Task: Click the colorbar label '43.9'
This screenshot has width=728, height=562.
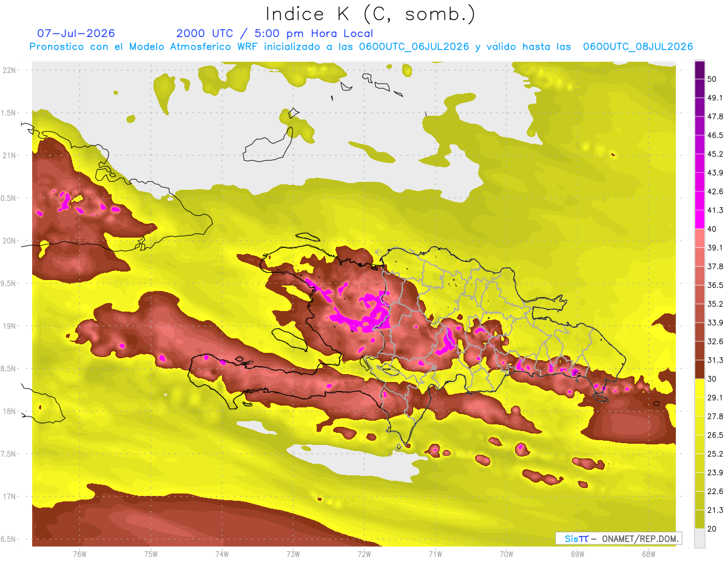Action: point(715,173)
